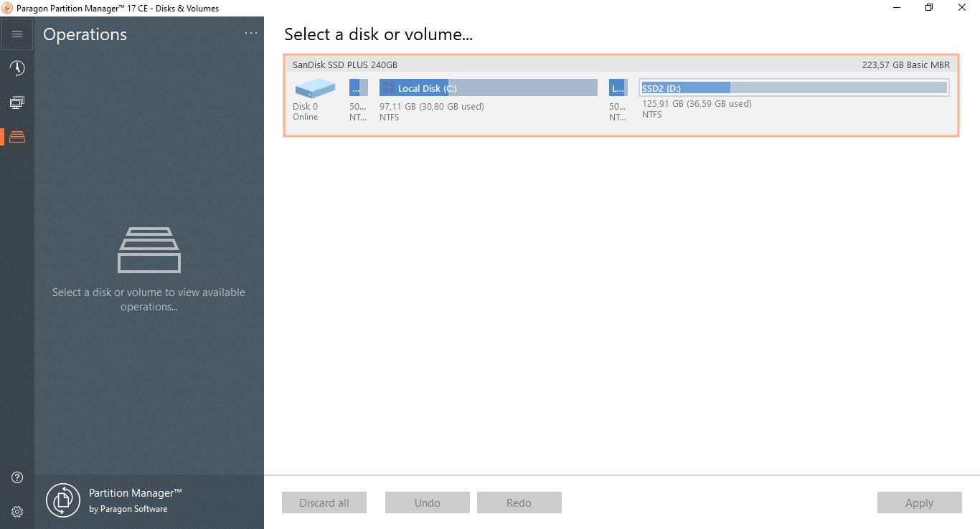This screenshot has width=980, height=529.
Task: Select the Local Disk (C:) volume
Action: click(488, 87)
